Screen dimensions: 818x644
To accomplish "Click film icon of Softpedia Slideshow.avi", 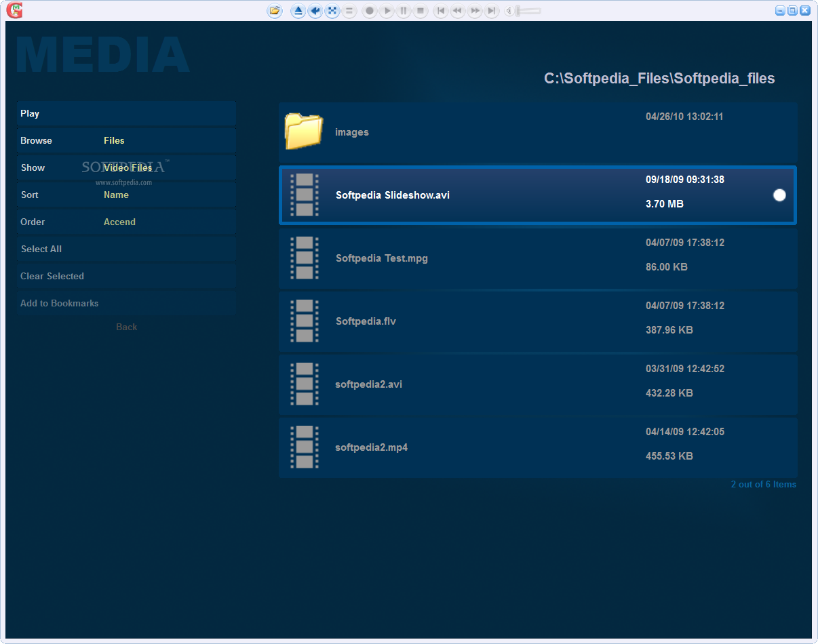I will [305, 195].
